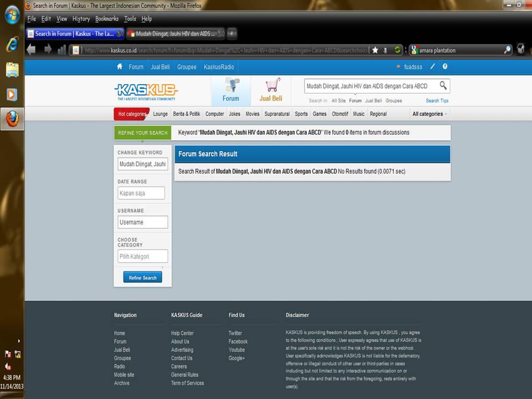Click the Username filter field
532x399 pixels.
142,222
